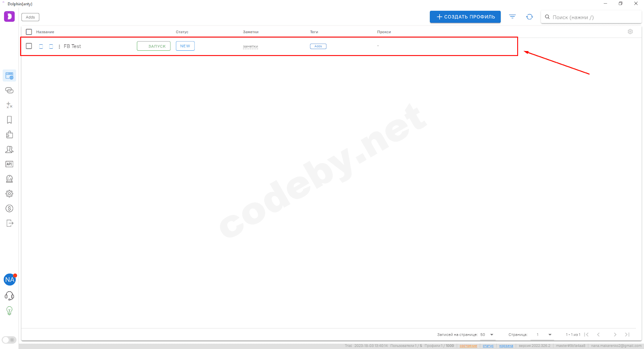The image size is (644, 349).
Task: Open the Bookmarks section in sidebar
Action: (x=9, y=120)
